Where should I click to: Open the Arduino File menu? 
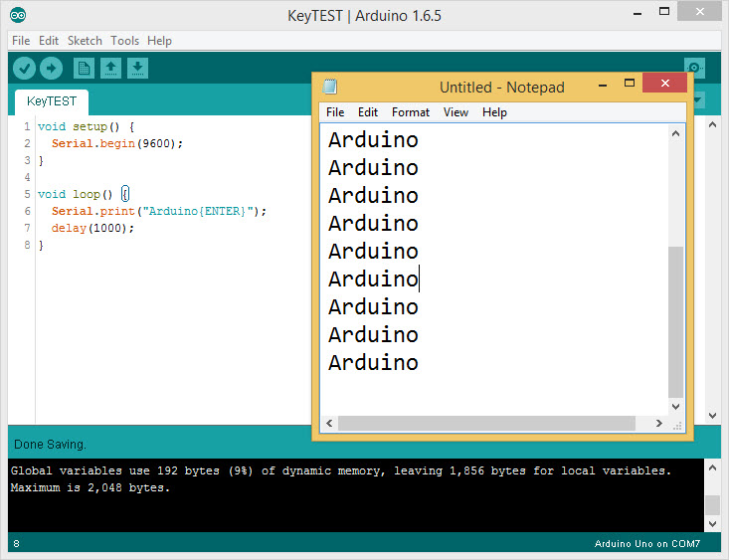point(21,41)
